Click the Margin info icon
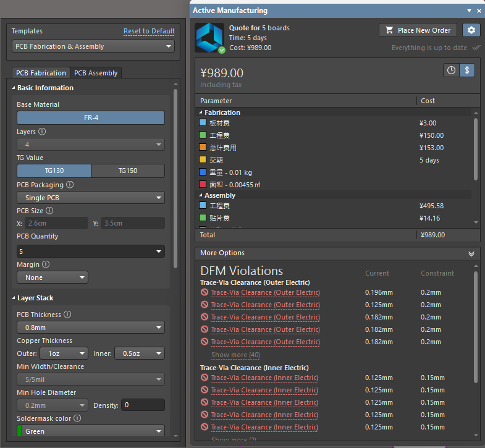Screen dimensions: 485x448 (46, 264)
